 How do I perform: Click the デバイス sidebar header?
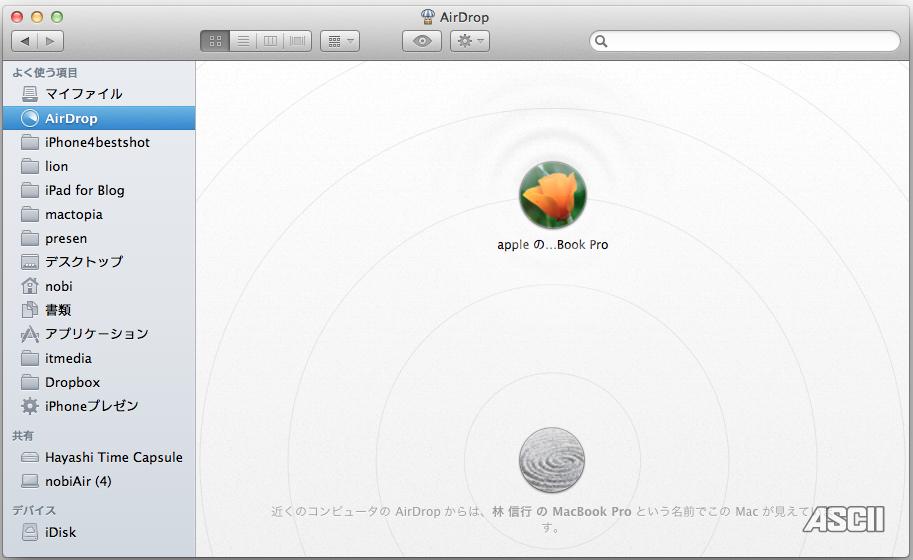[34, 510]
